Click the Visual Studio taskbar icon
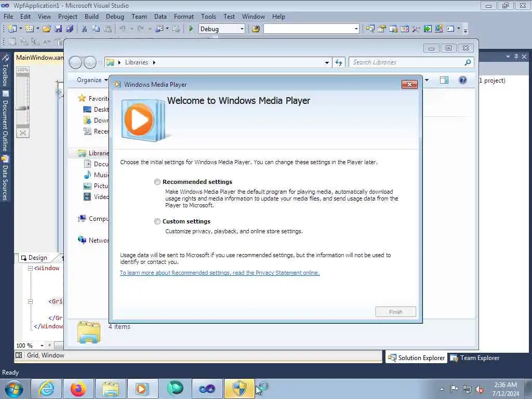This screenshot has height=399, width=532. point(207,389)
